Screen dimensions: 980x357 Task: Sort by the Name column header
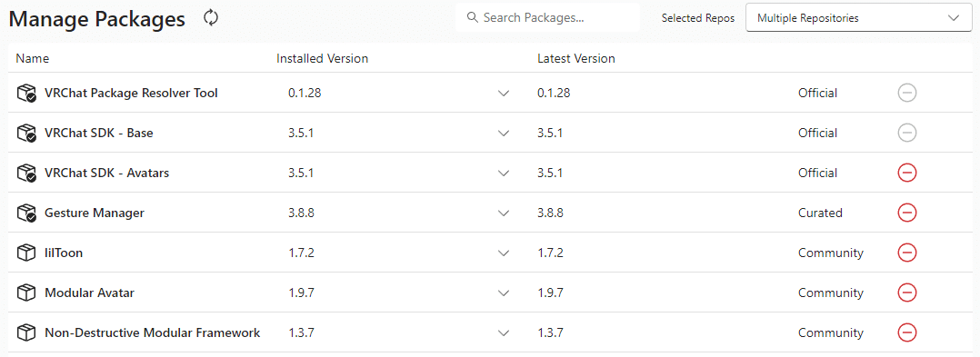(x=33, y=59)
